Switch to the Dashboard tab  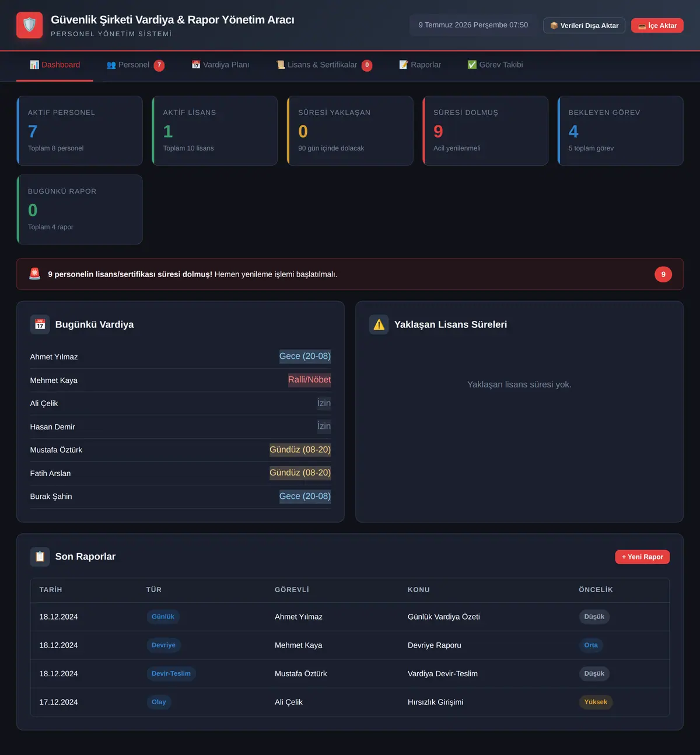pos(55,65)
